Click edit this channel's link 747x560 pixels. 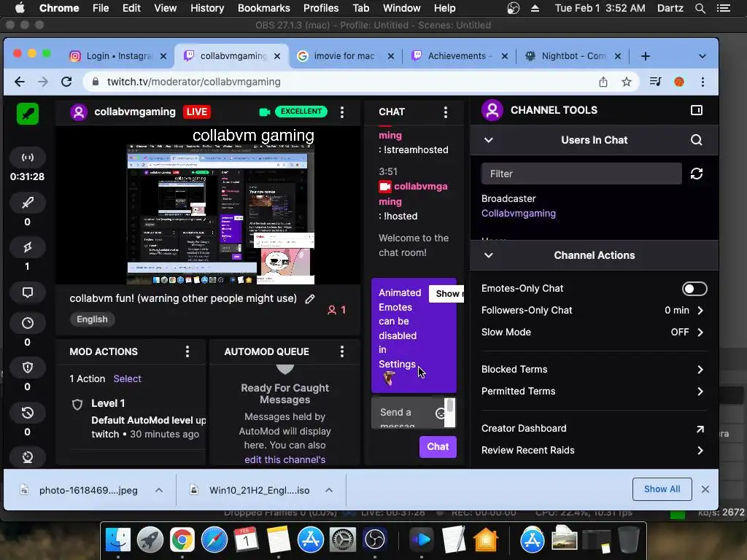(x=285, y=460)
